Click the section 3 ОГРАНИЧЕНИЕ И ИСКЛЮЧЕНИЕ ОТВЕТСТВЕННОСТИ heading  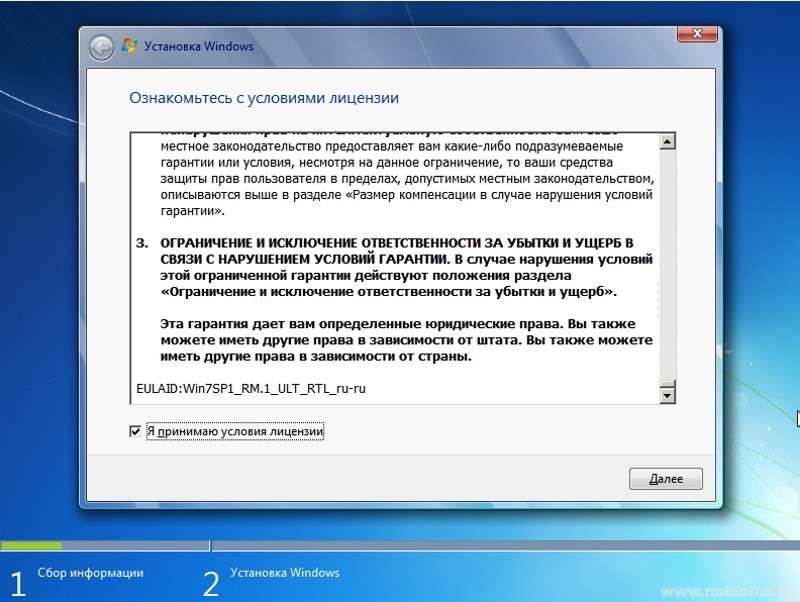point(397,251)
